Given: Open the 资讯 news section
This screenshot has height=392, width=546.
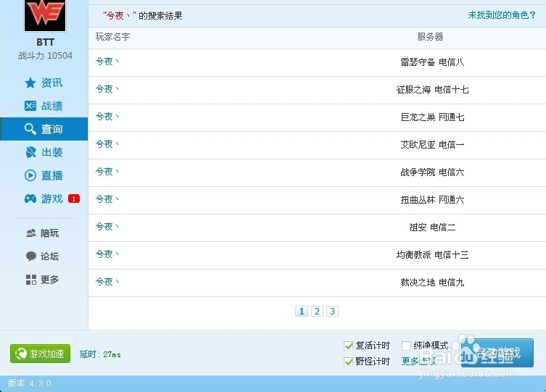Looking at the screenshot, I should coord(51,83).
